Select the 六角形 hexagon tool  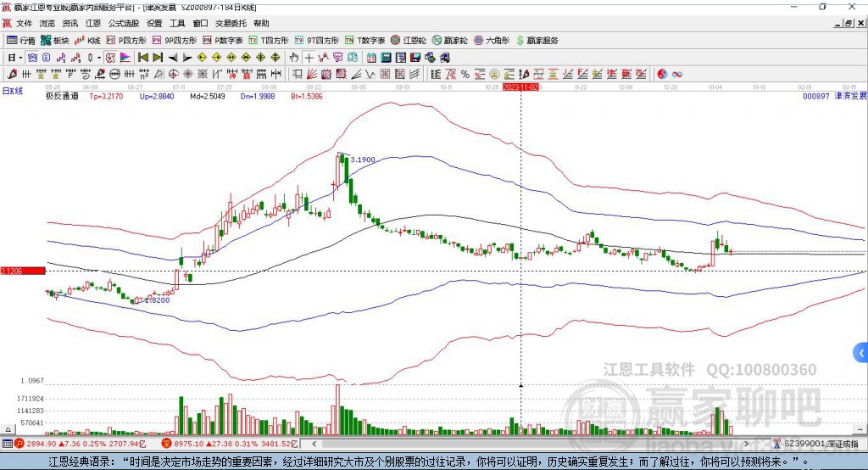(492, 41)
